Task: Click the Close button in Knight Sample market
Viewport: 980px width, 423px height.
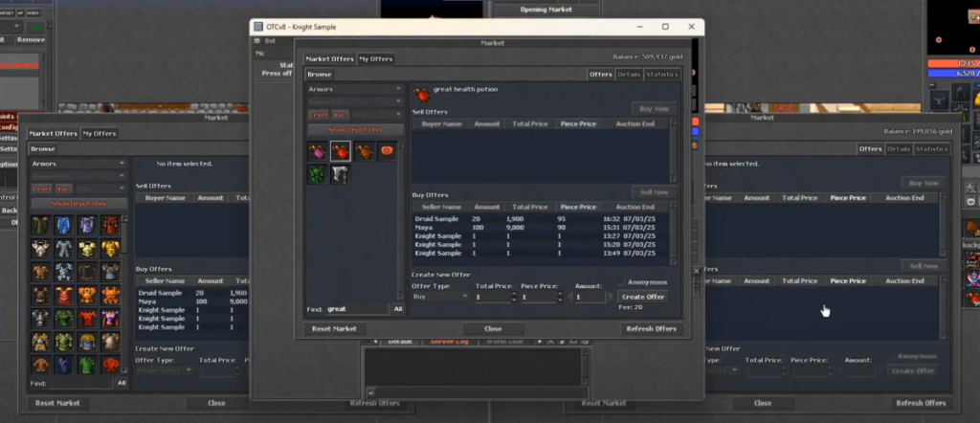Action: 493,328
